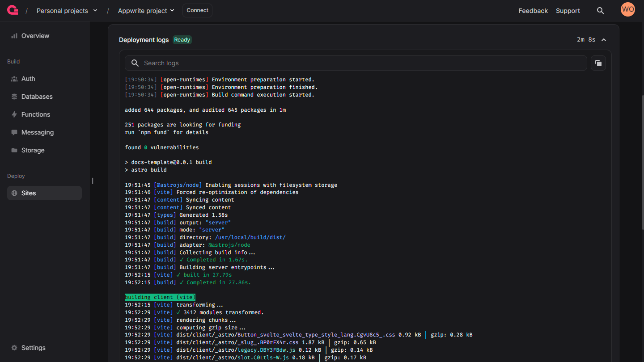Open global search magnifier in header

[x=601, y=11]
